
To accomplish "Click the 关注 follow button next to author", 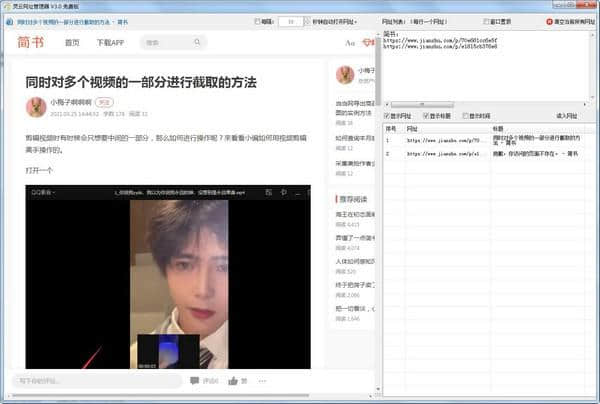I will (x=104, y=102).
